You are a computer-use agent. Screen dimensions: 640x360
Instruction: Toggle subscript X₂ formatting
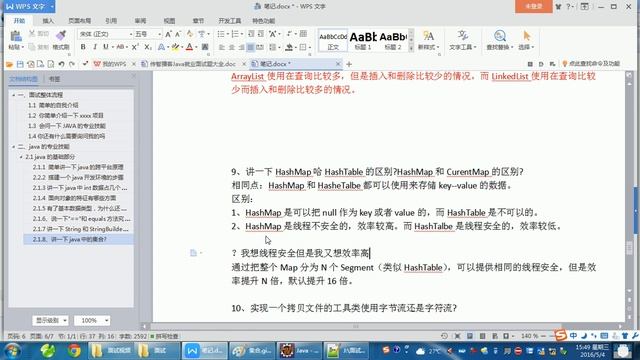tap(148, 47)
